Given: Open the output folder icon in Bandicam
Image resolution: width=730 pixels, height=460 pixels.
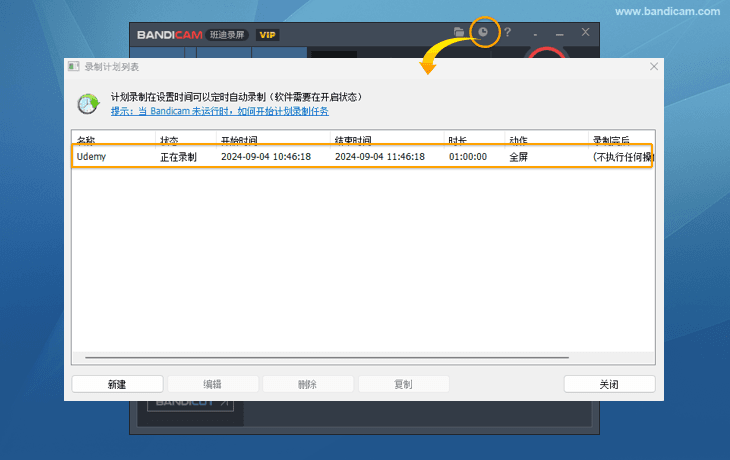Looking at the screenshot, I should tap(459, 32).
